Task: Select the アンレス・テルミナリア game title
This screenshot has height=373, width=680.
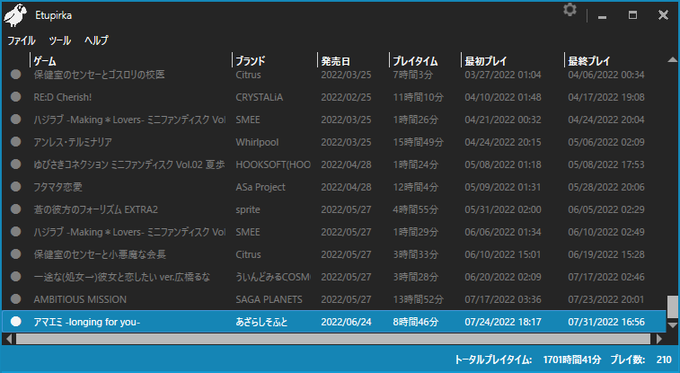Action: click(73, 142)
